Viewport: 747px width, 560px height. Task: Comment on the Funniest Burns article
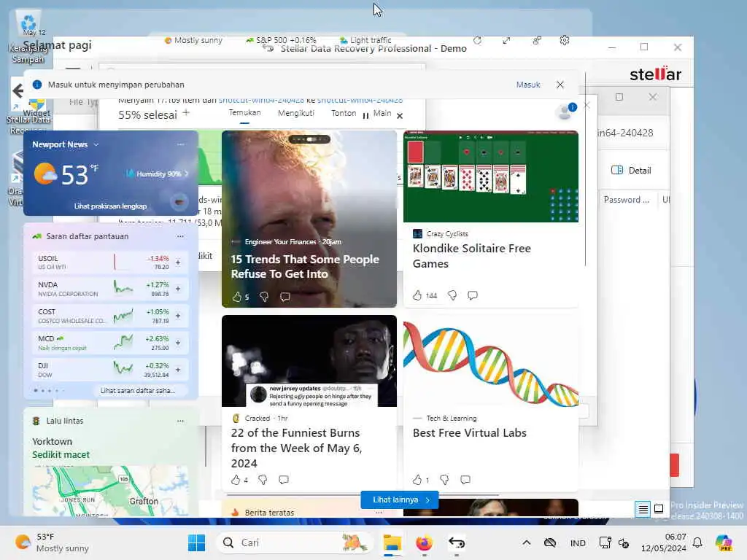[x=284, y=480]
